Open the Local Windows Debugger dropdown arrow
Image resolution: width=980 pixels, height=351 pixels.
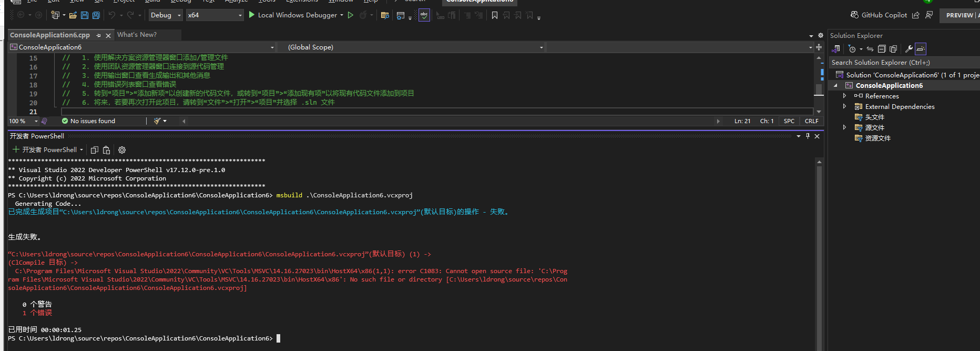pos(342,15)
